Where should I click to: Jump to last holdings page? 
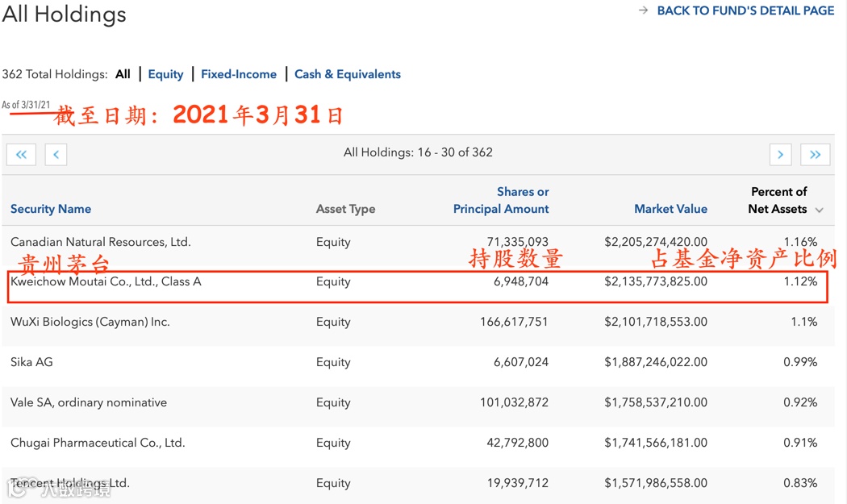point(815,154)
